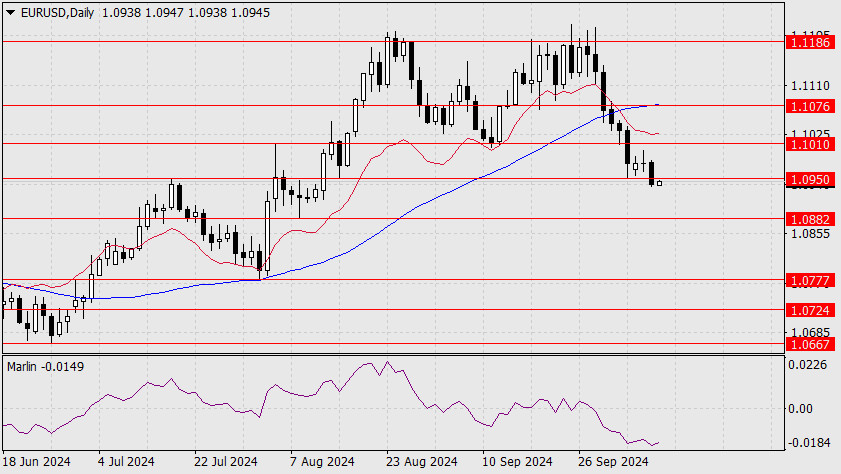Open the chart menu triangle beside EURUSD,Daily
841x474 pixels.
(10, 12)
